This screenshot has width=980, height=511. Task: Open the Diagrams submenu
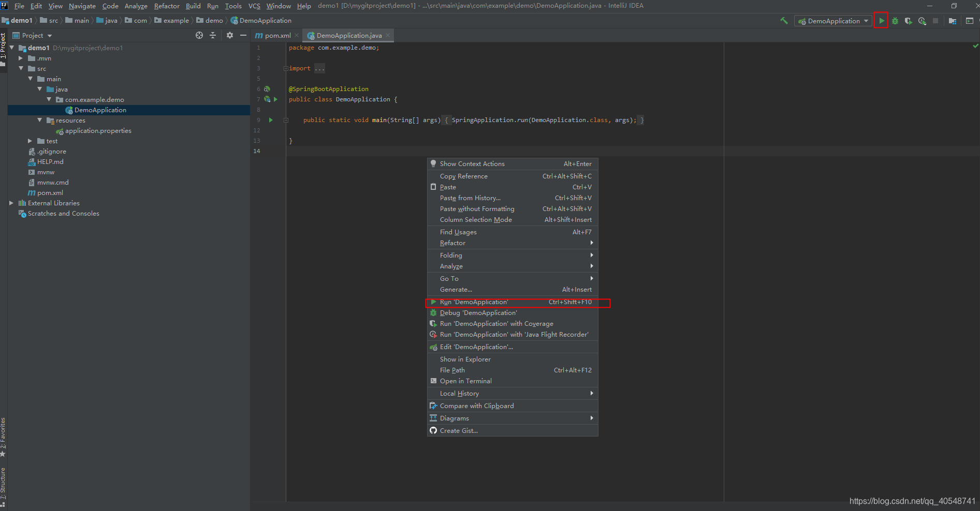(513, 418)
